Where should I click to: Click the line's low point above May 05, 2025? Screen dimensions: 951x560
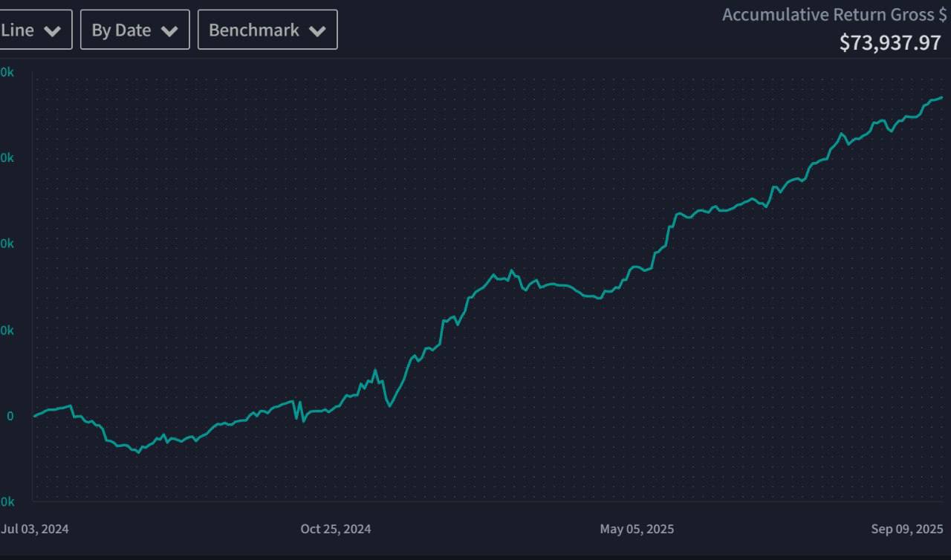point(599,299)
